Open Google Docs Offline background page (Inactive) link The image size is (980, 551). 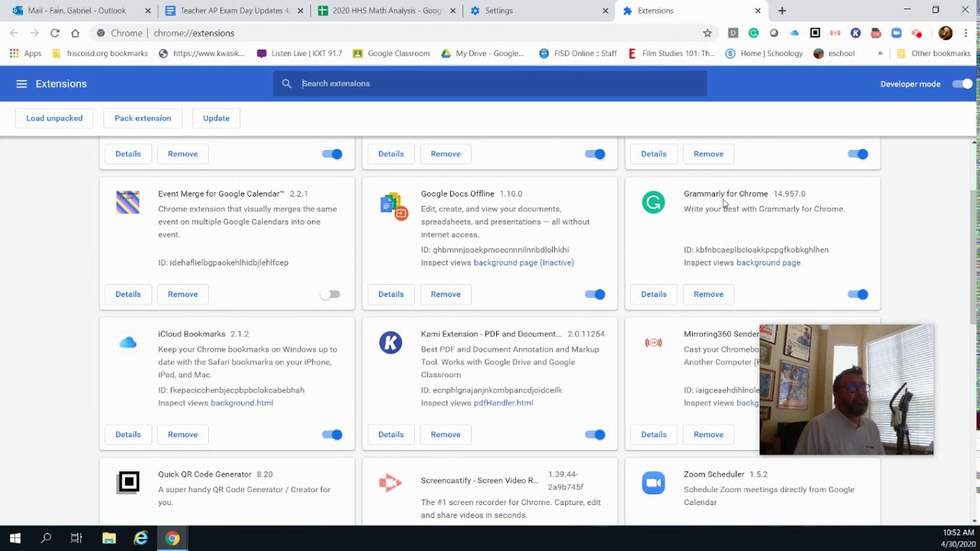pyautogui.click(x=524, y=262)
